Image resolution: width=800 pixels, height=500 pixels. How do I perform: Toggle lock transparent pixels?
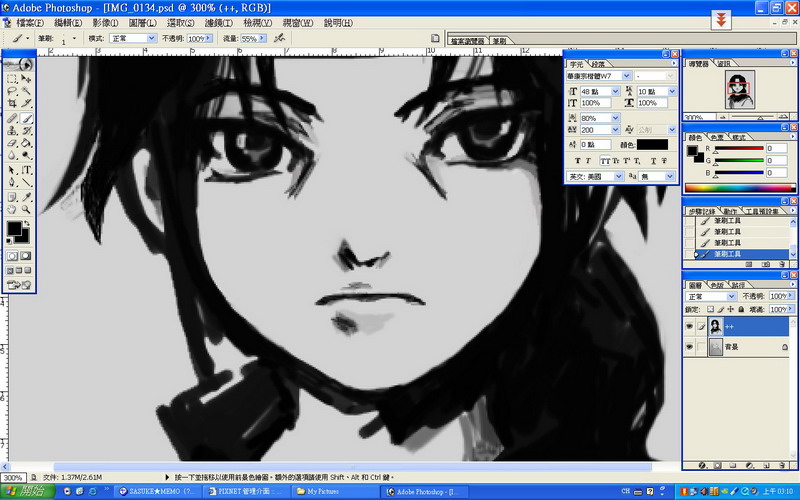pos(710,309)
